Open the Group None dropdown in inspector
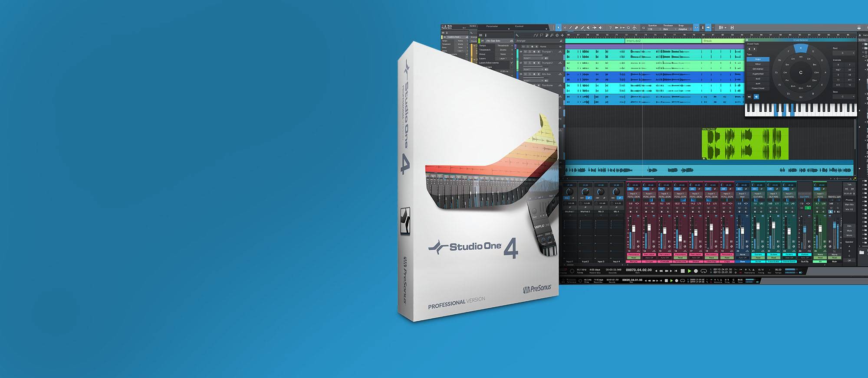This screenshot has height=378, width=868. point(504,54)
